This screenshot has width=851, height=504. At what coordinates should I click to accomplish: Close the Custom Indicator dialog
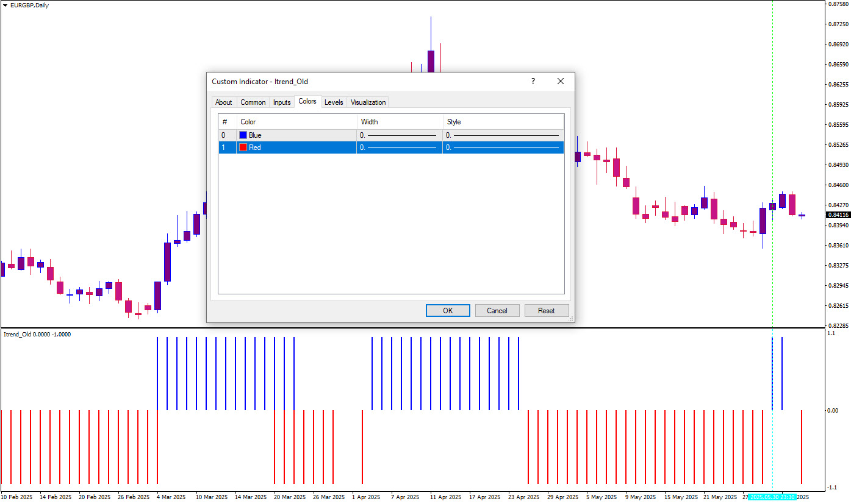click(560, 81)
